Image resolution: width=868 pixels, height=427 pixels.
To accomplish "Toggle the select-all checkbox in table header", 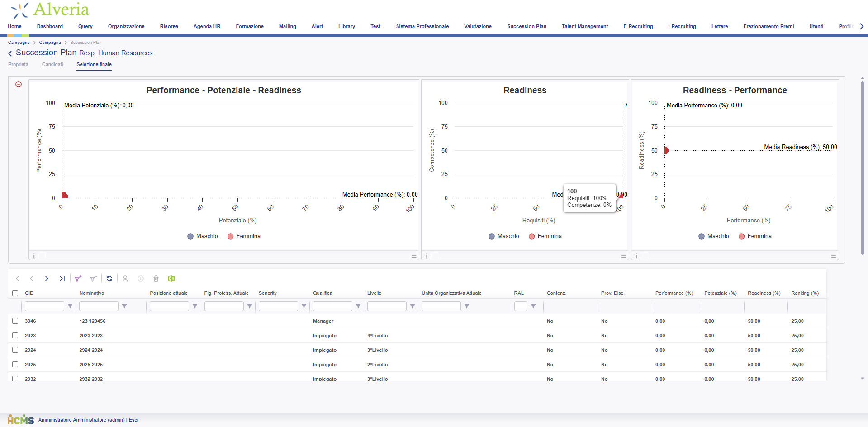I will [15, 293].
